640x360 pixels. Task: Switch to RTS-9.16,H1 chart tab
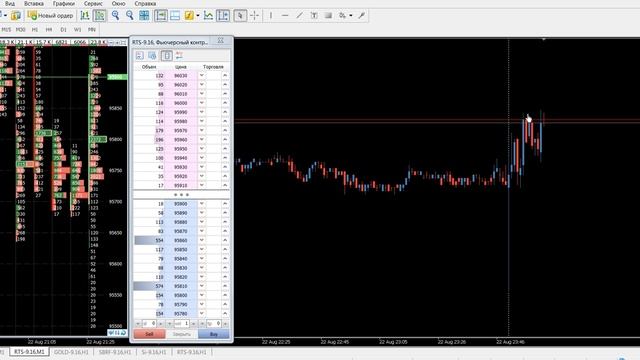(192, 352)
